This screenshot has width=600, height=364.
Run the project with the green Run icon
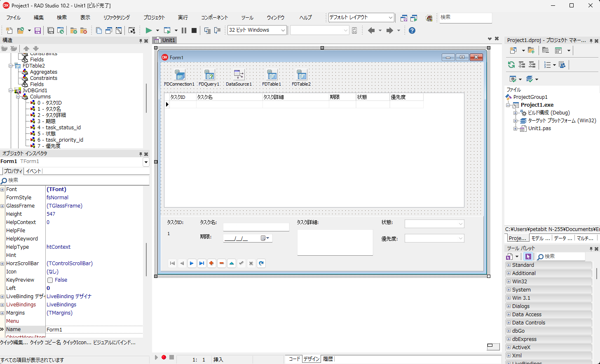(x=148, y=30)
